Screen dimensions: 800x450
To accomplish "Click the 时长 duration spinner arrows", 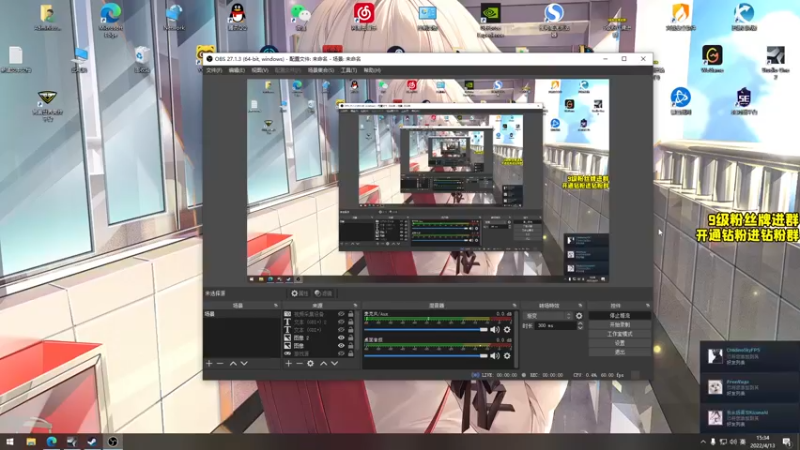I will (x=580, y=326).
